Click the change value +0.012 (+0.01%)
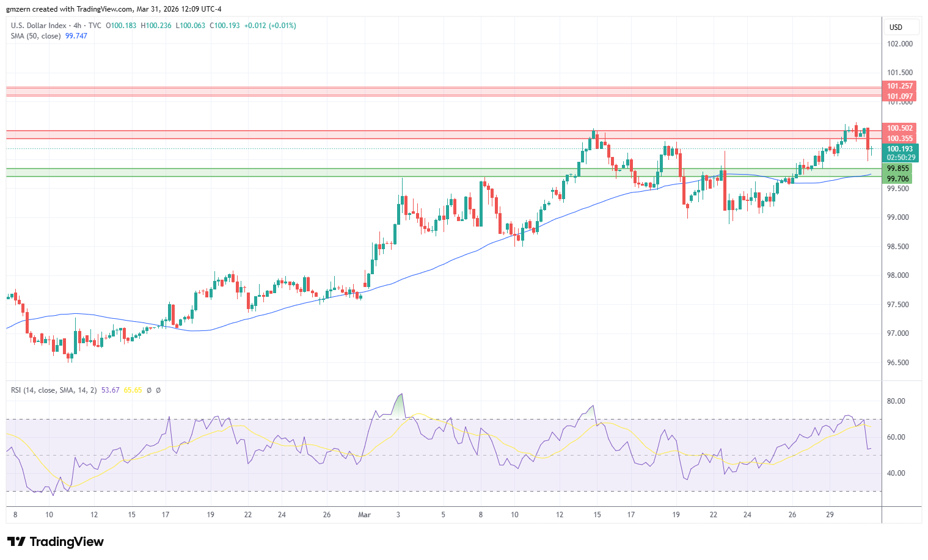The width and height of the screenshot is (928, 560). (x=270, y=26)
